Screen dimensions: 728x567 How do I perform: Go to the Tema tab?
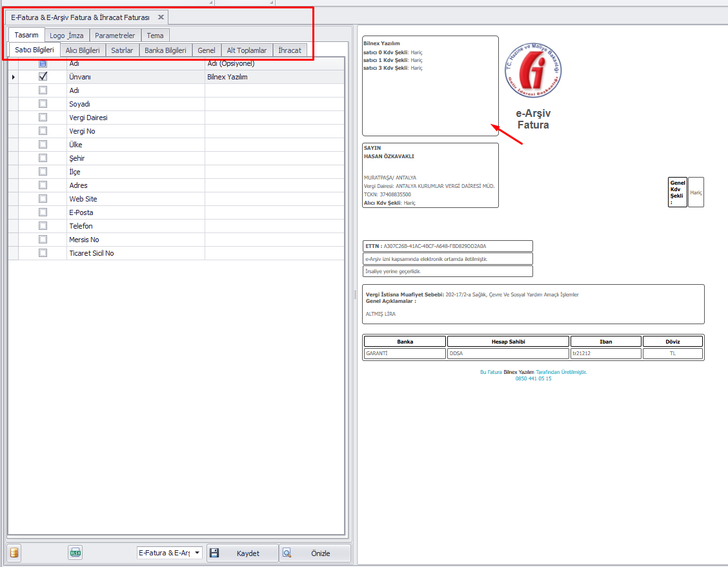coord(155,36)
